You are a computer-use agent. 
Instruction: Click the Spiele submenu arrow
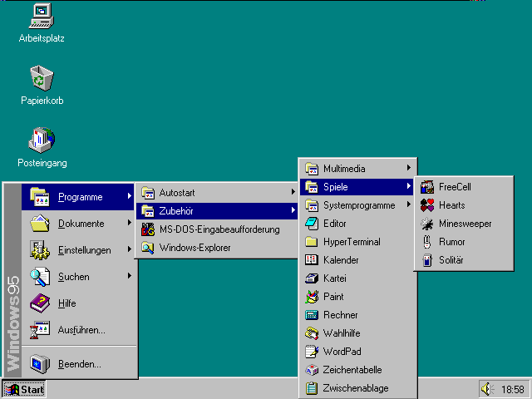(409, 186)
